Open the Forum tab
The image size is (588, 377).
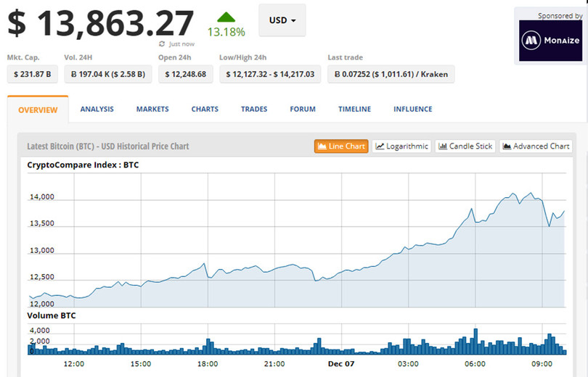click(303, 109)
